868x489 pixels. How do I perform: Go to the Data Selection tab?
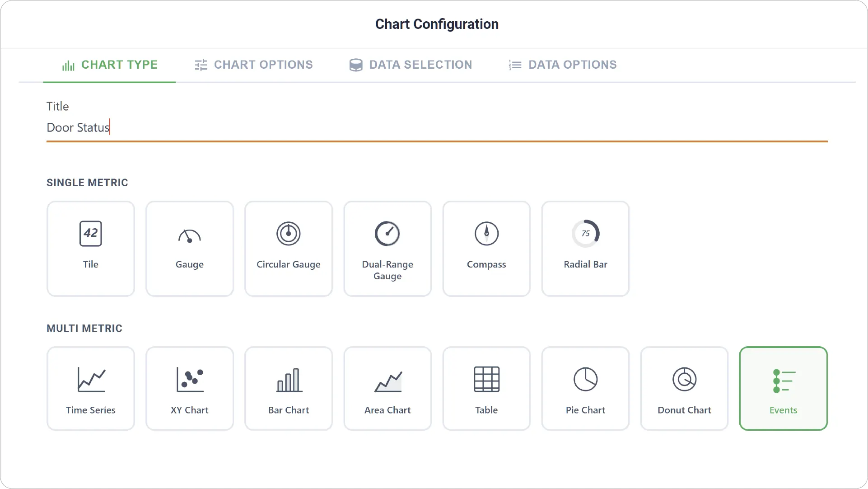(x=411, y=65)
